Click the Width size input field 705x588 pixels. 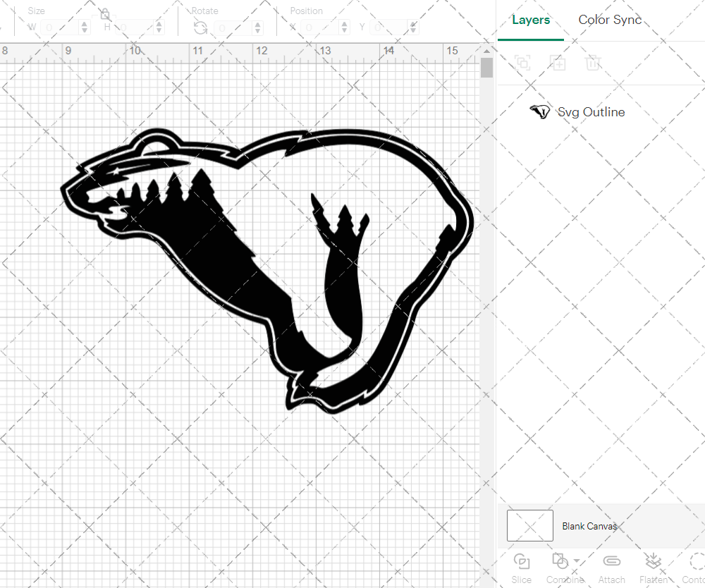coord(60,28)
